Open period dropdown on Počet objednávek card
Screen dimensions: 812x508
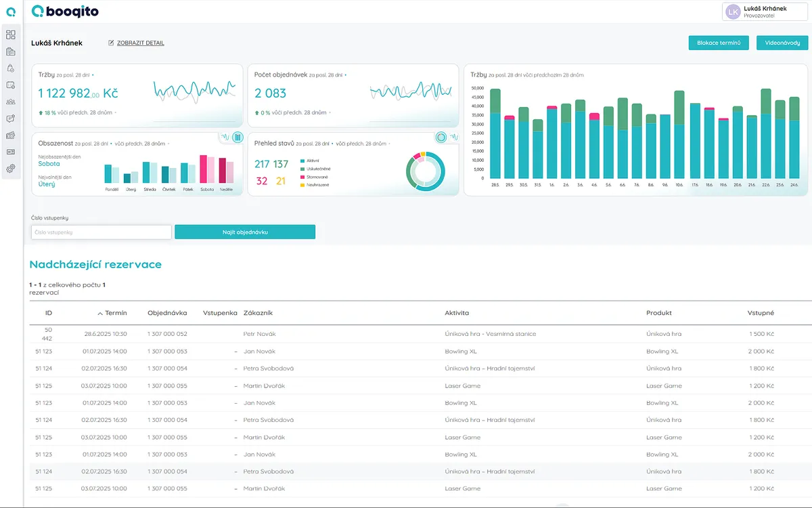coord(346,75)
